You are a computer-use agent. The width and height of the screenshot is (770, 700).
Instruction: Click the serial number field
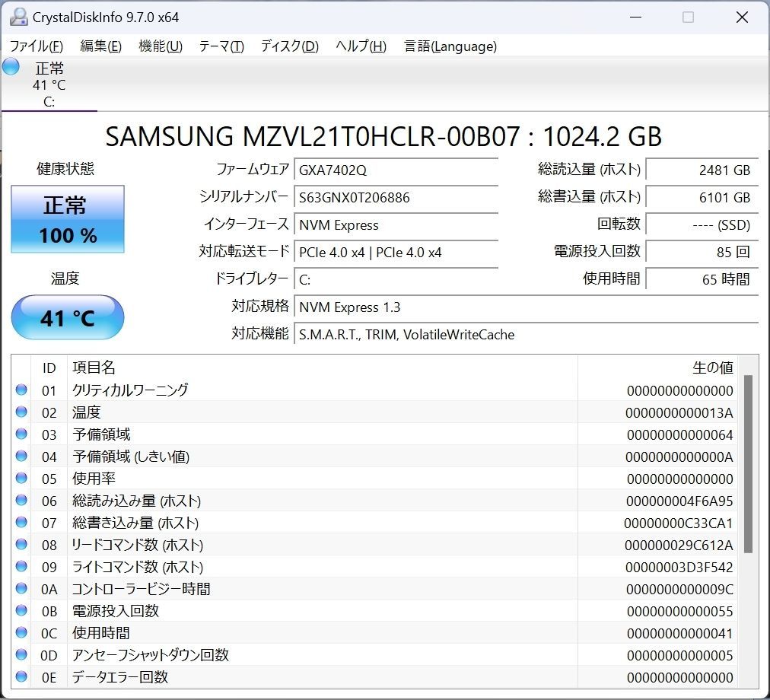coord(396,197)
